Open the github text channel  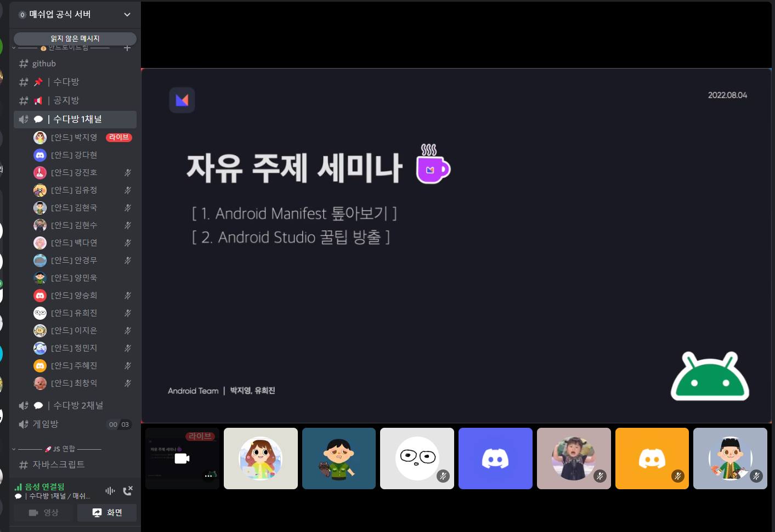tap(75, 64)
